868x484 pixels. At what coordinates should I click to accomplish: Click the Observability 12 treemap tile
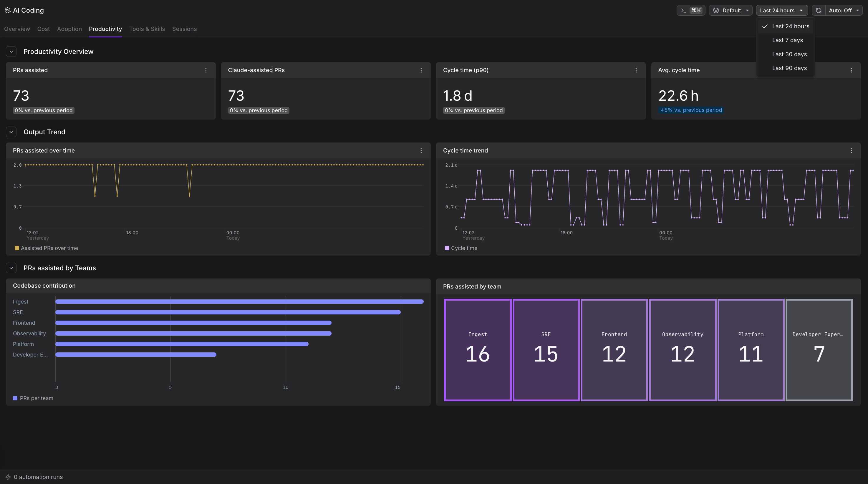point(682,350)
